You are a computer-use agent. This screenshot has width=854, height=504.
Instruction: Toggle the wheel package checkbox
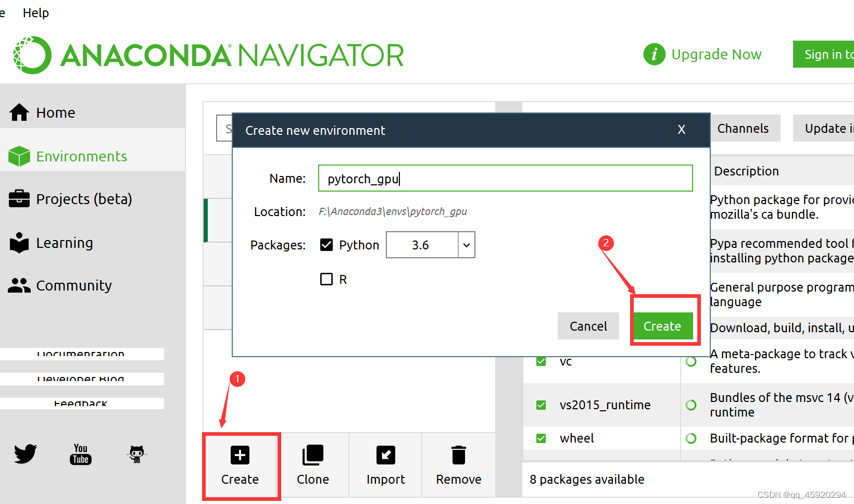pyautogui.click(x=541, y=438)
